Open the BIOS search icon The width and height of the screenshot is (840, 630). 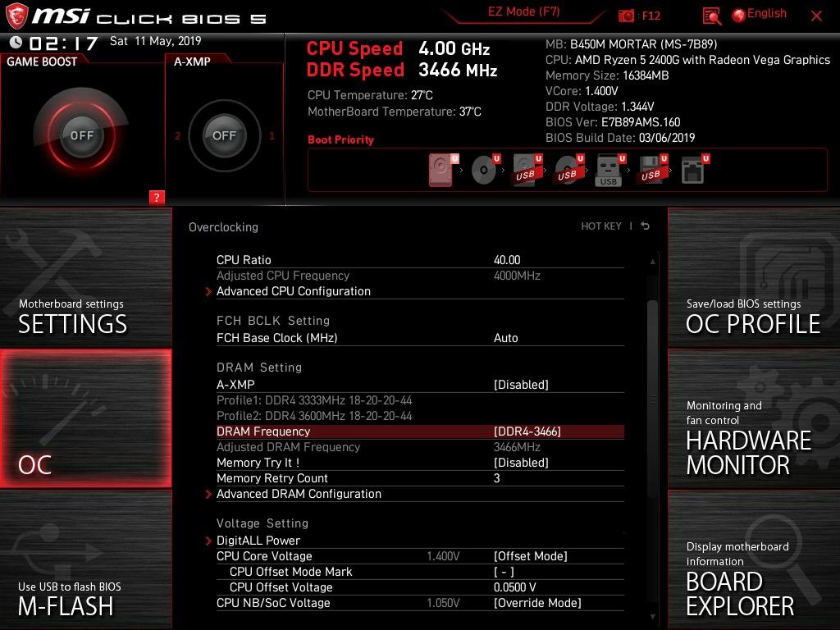[711, 16]
